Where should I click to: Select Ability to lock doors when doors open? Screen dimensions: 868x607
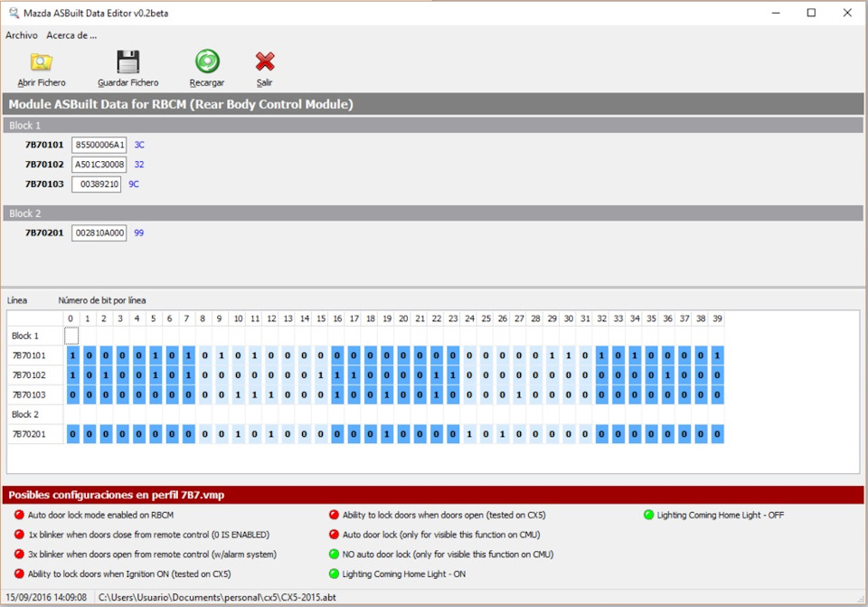[x=438, y=515]
